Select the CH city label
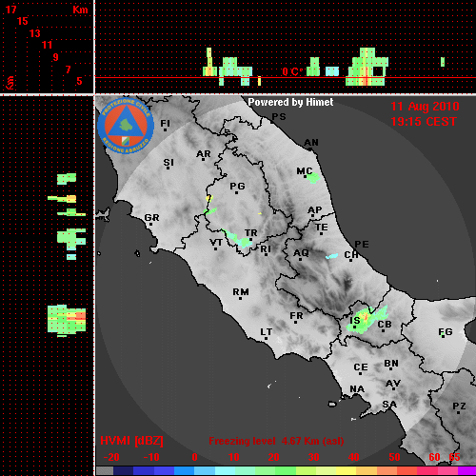Viewport: 476px width, 476px height. click(351, 255)
